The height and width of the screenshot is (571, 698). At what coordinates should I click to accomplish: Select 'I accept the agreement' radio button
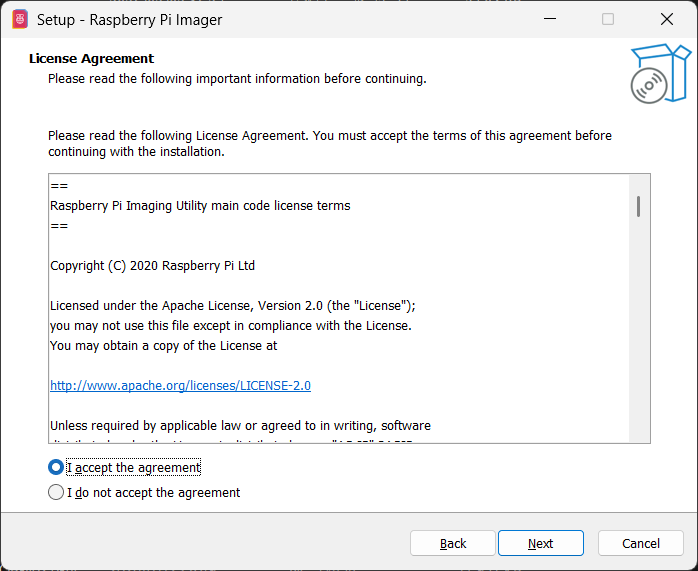(x=56, y=467)
